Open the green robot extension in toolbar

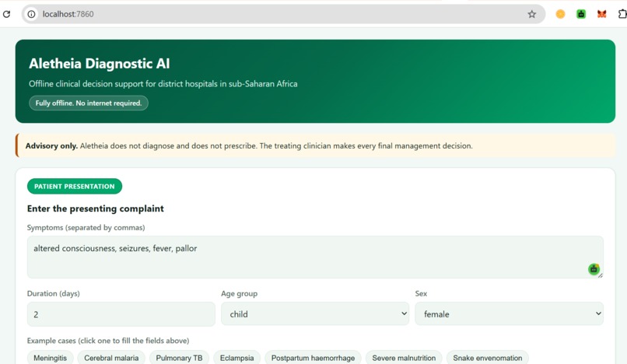[581, 15]
